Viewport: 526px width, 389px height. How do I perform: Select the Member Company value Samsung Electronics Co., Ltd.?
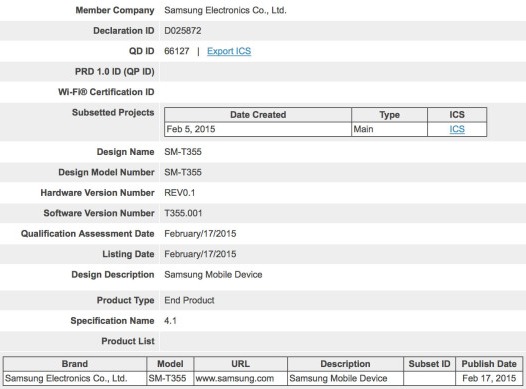225,10
